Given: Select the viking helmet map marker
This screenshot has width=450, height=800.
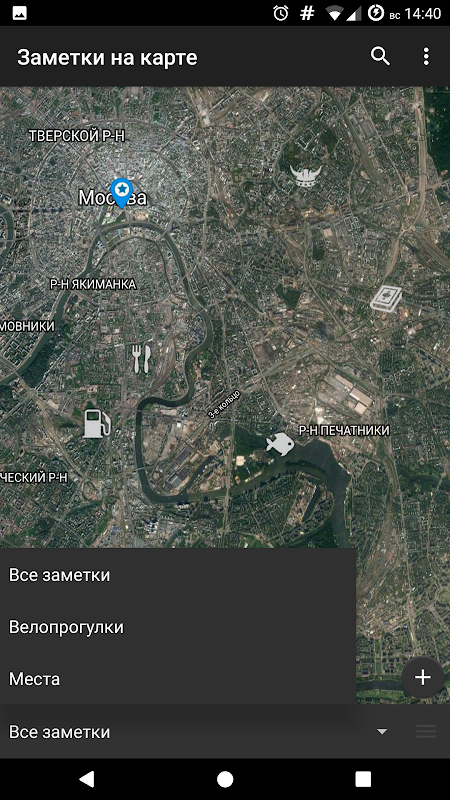Looking at the screenshot, I should 306,176.
